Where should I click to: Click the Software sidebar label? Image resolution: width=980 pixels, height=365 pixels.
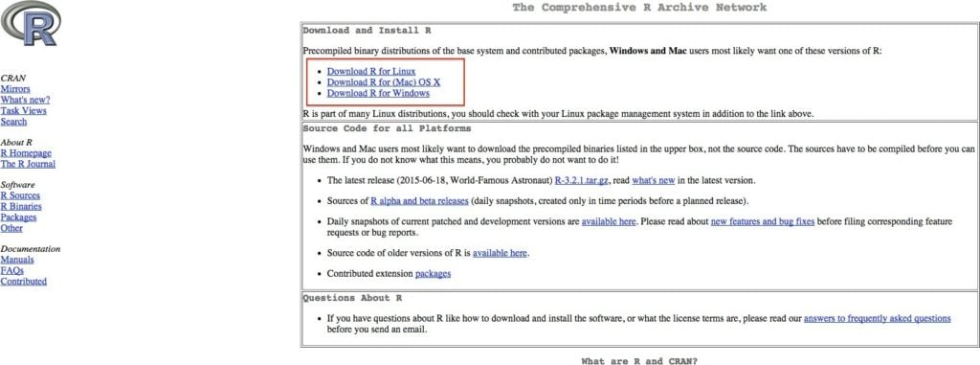pos(17,185)
